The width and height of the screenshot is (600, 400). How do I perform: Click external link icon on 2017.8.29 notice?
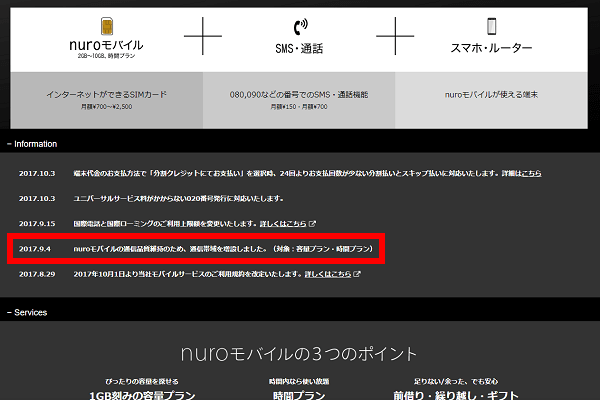[x=357, y=274]
